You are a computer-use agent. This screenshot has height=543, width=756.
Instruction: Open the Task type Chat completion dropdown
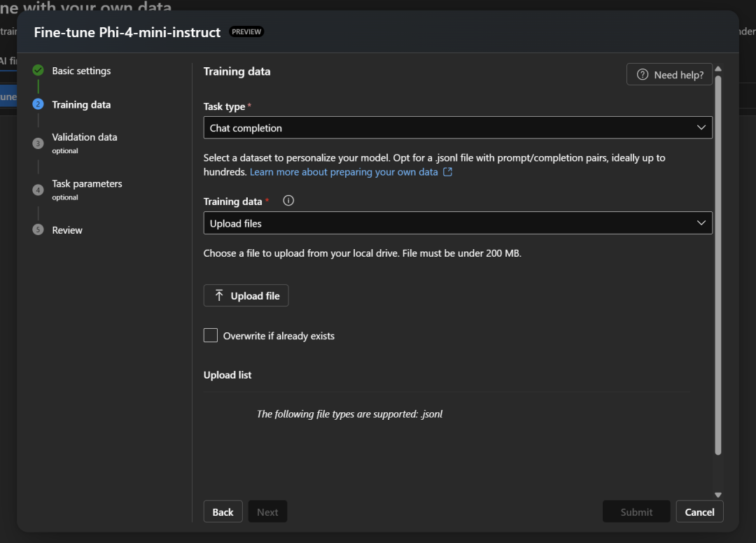(458, 127)
